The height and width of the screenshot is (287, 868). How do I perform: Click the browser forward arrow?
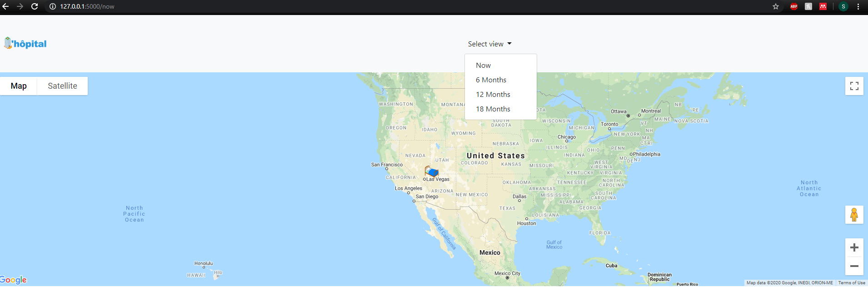20,6
